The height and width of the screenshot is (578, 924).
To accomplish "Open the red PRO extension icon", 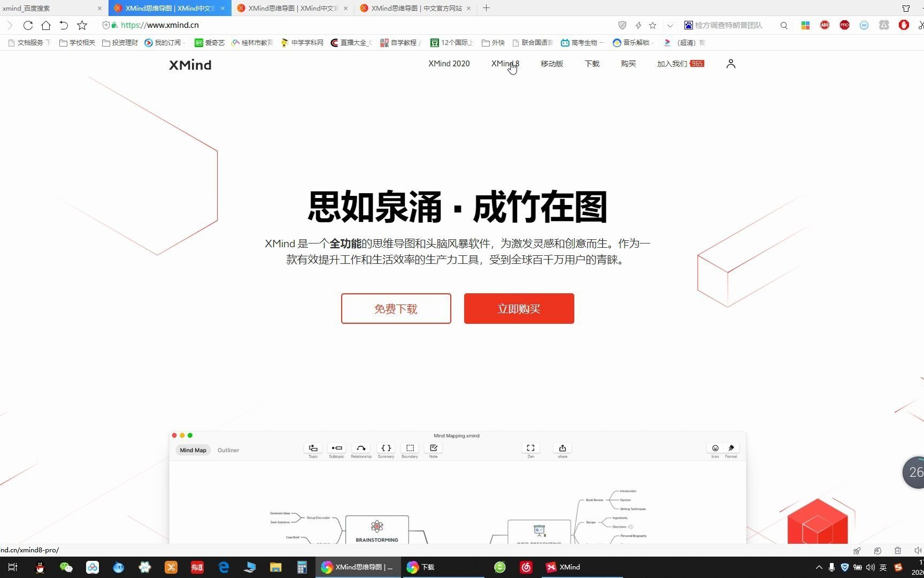I will tap(844, 25).
